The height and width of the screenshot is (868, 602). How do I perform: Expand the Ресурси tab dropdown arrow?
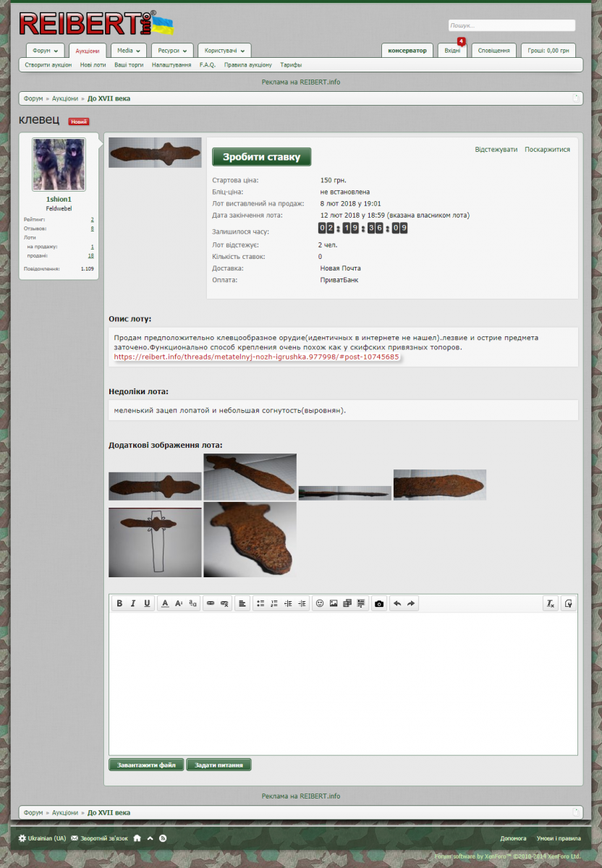tap(185, 51)
